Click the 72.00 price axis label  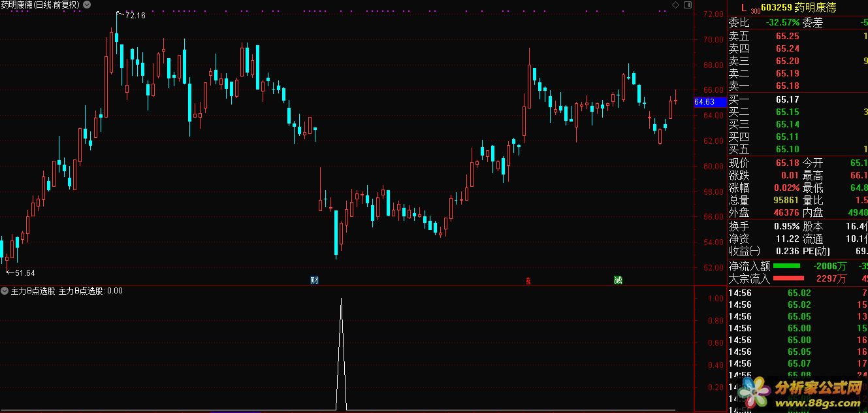coord(713,14)
